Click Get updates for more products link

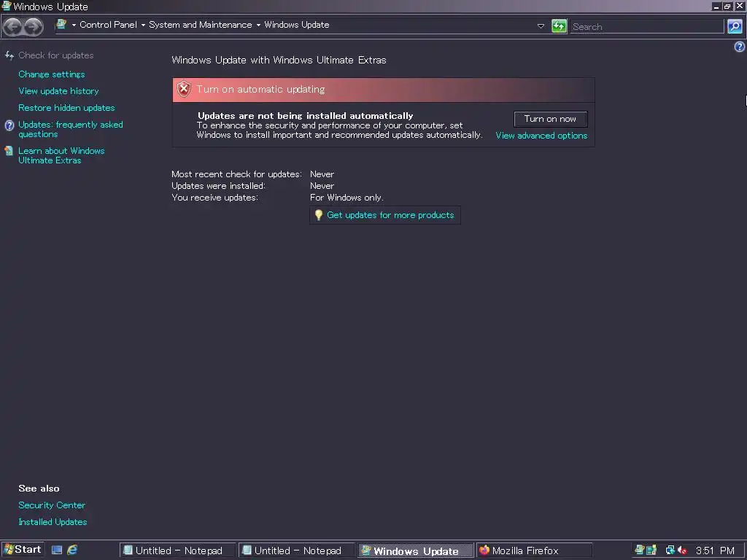(390, 215)
